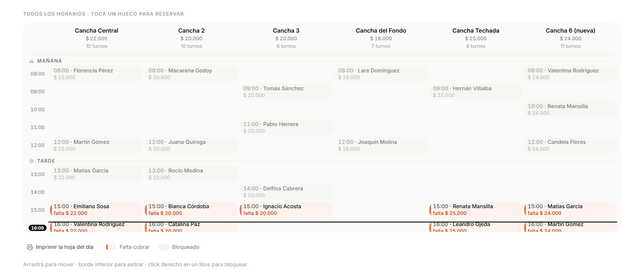The width and height of the screenshot is (644, 277).
Task: Click the Mañana sunrise icon
Action: coord(32,61)
